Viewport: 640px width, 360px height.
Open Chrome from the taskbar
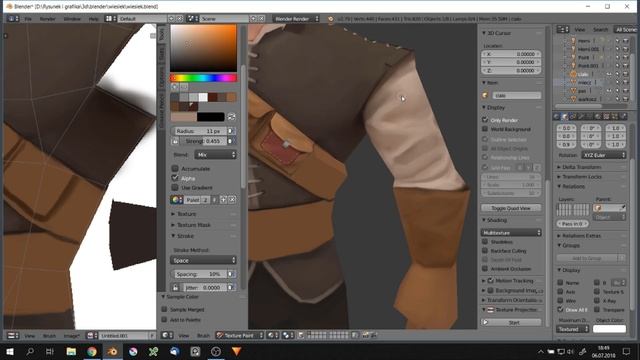[92, 351]
